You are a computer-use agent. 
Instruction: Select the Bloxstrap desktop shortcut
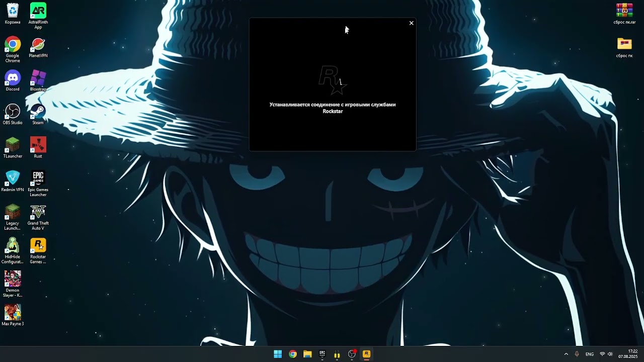click(x=38, y=81)
